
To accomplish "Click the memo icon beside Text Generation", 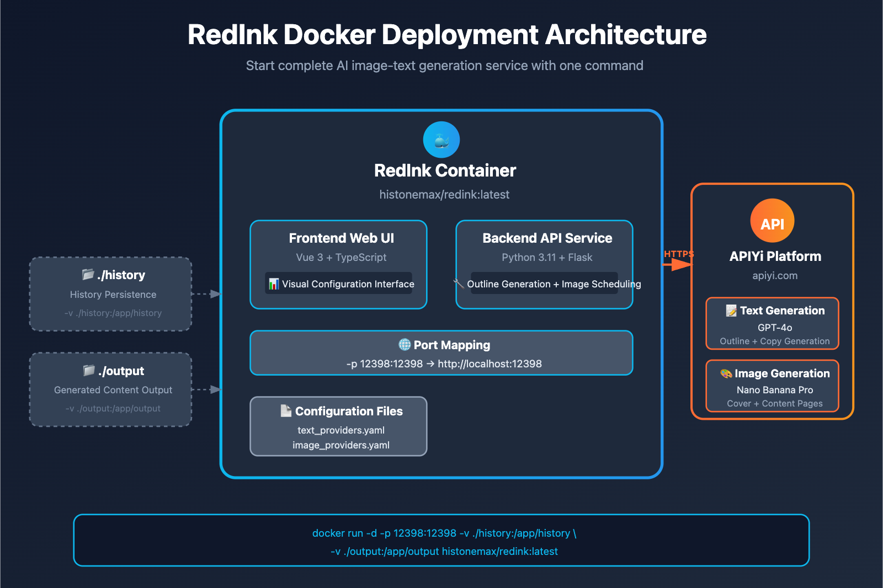I will point(731,311).
